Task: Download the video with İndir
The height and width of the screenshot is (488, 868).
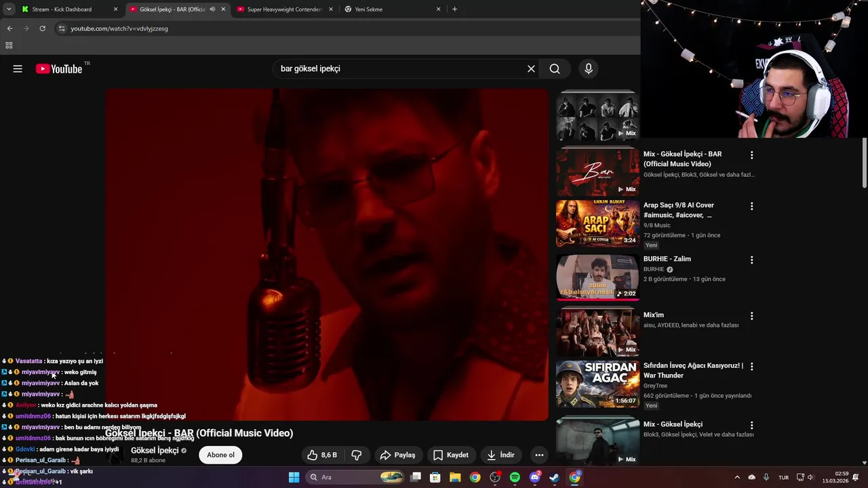Action: coord(500,455)
